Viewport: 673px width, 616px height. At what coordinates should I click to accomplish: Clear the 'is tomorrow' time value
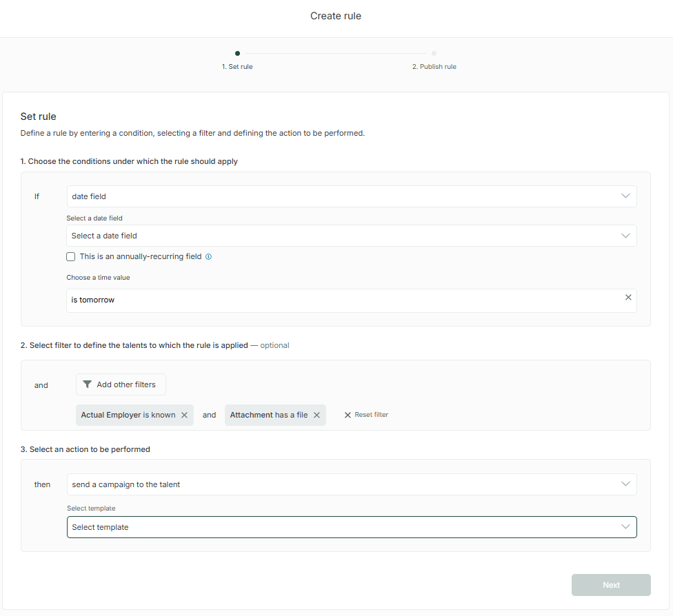(627, 298)
